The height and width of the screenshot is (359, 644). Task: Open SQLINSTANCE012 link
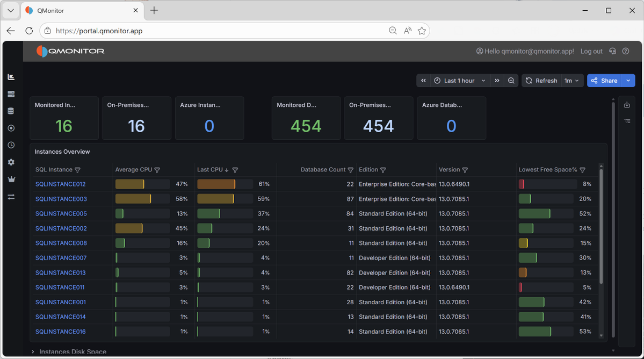[x=60, y=184]
